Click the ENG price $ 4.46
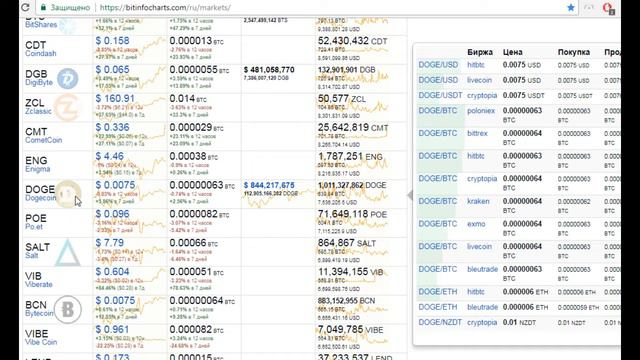The image size is (640, 360). [110, 156]
